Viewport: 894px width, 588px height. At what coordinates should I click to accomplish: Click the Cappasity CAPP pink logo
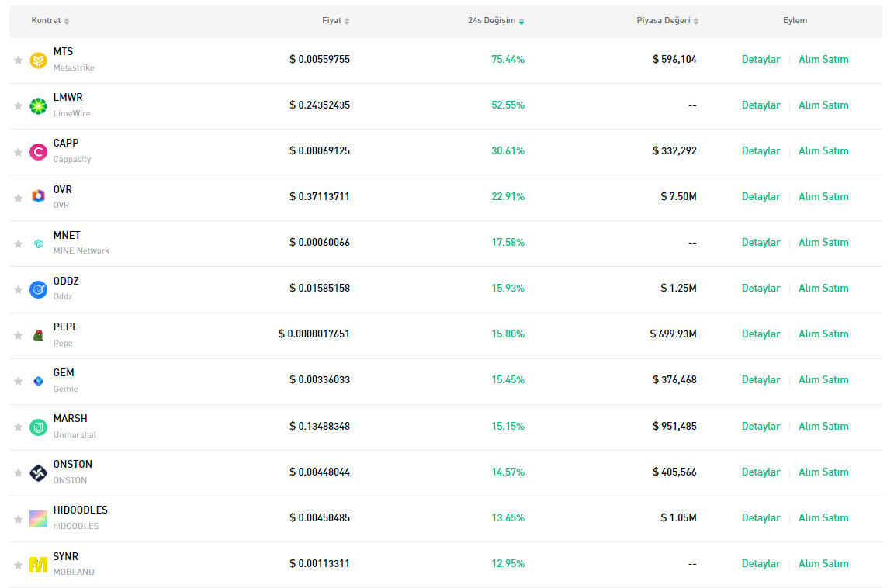pos(38,152)
